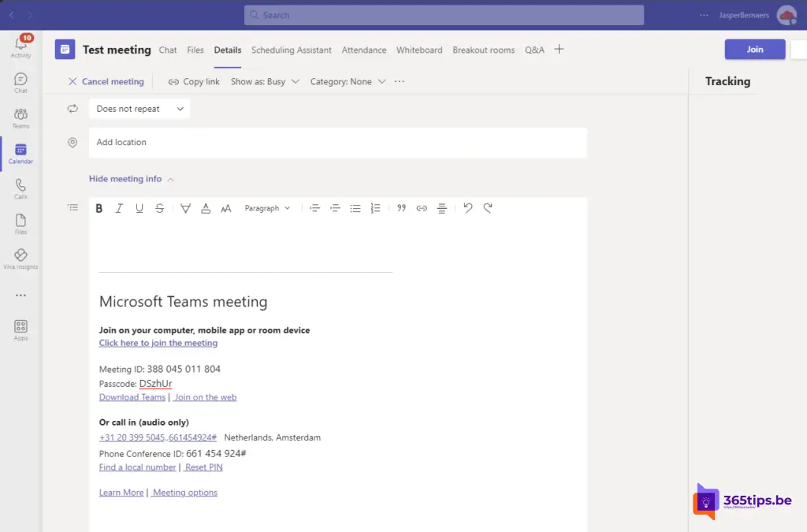Apply strikethrough formatting
Screen dimensions: 807x532
point(160,209)
